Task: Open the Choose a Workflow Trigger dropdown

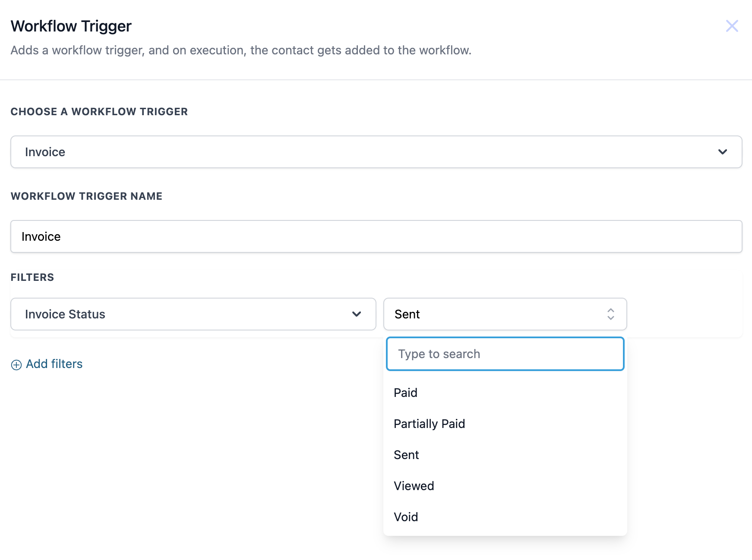Action: [376, 152]
